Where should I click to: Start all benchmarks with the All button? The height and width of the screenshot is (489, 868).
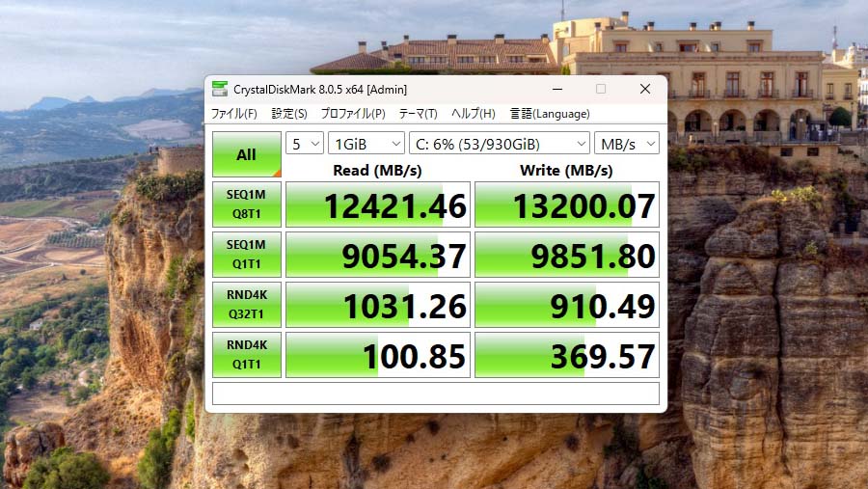pyautogui.click(x=247, y=154)
